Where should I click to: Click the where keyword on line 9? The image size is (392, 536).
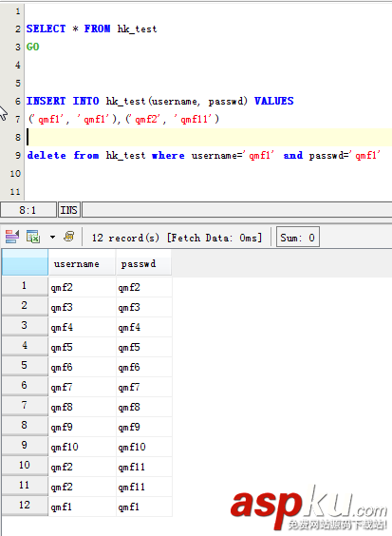click(x=168, y=155)
